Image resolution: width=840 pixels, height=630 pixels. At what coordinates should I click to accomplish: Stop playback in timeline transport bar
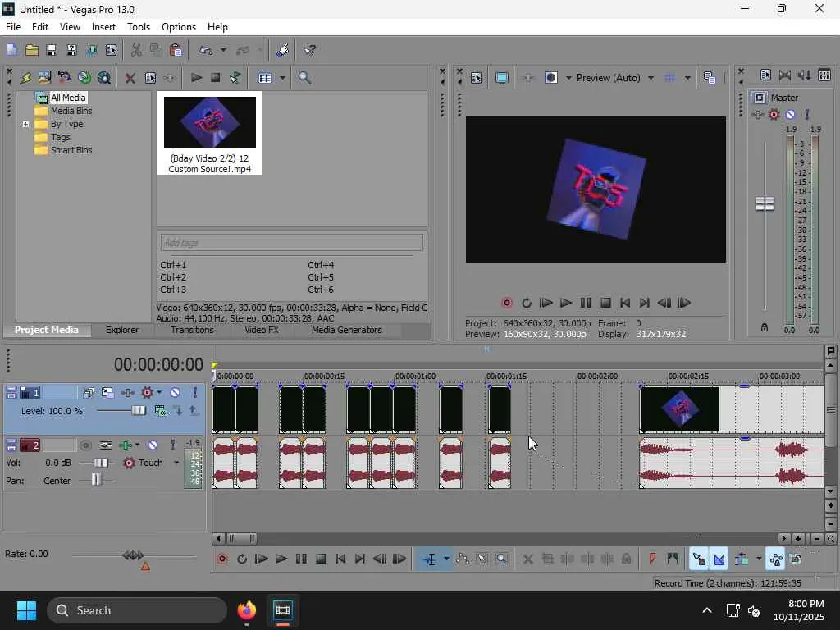click(321, 559)
